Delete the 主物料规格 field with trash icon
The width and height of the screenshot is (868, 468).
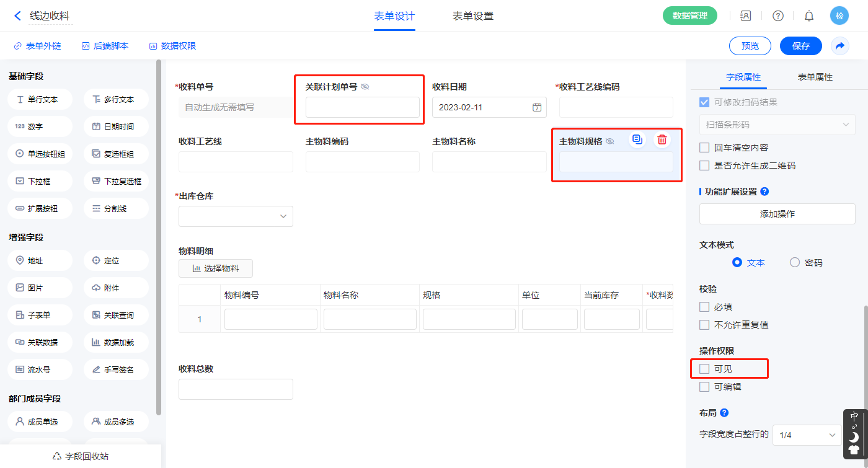[662, 140]
